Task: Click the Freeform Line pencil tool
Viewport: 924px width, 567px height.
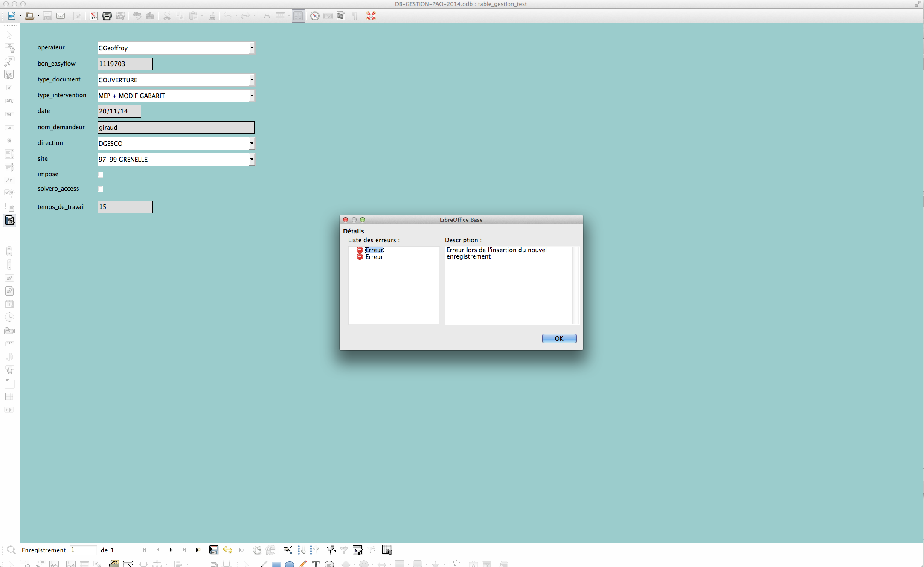Action: (303, 564)
